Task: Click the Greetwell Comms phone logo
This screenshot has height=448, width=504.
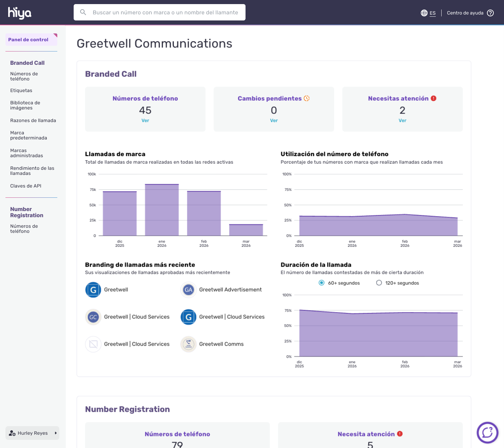Action: click(x=188, y=344)
